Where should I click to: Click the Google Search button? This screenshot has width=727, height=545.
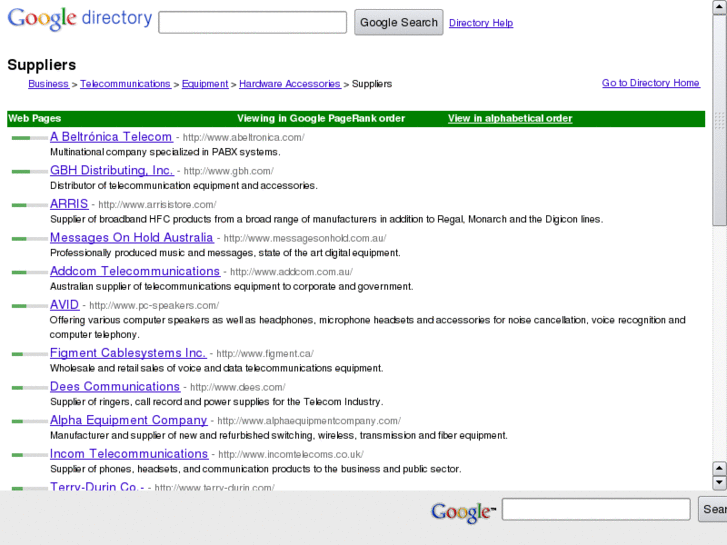click(x=398, y=22)
